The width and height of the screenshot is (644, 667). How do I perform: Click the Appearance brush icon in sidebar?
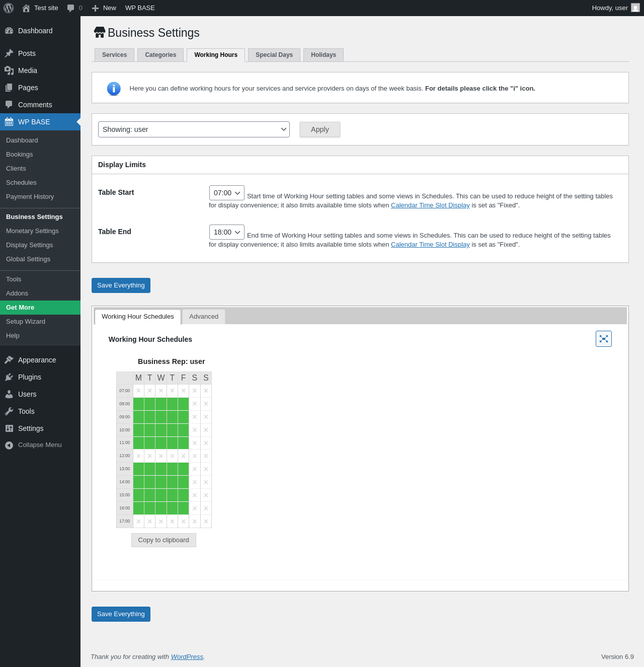click(x=9, y=360)
